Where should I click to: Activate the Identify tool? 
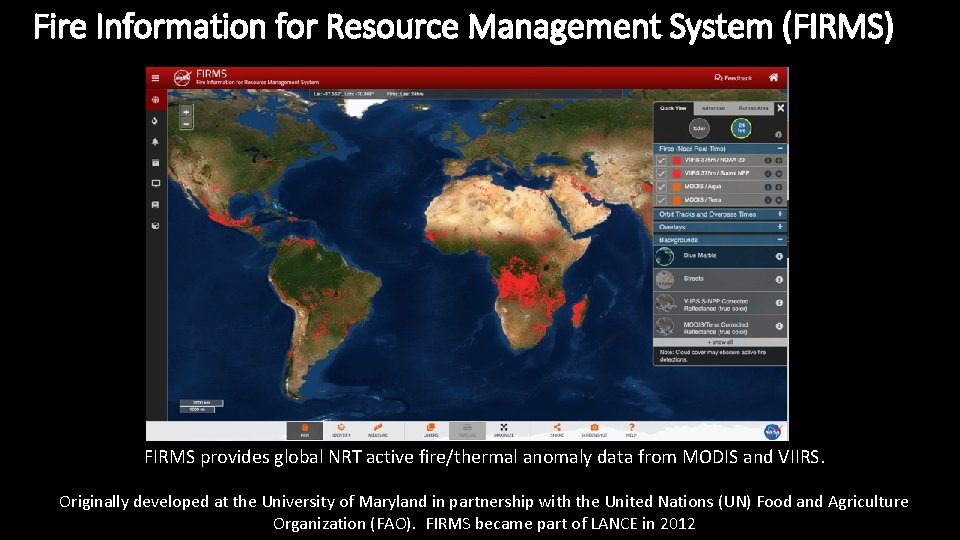tap(341, 430)
